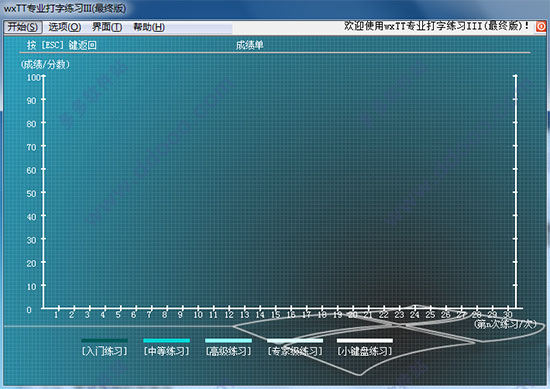Click the 专家级练习 legend swatch
The image size is (550, 389).
[x=295, y=340]
